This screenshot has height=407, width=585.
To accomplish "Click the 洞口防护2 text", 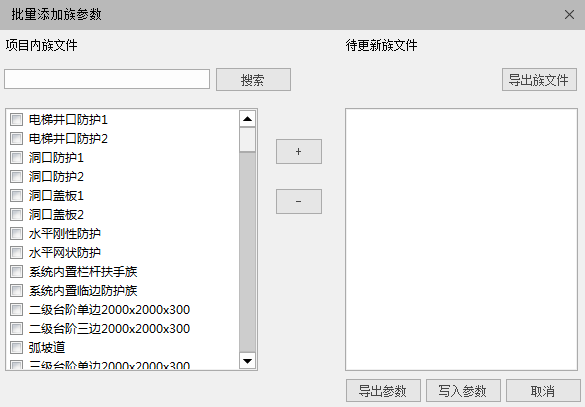I will [56, 177].
